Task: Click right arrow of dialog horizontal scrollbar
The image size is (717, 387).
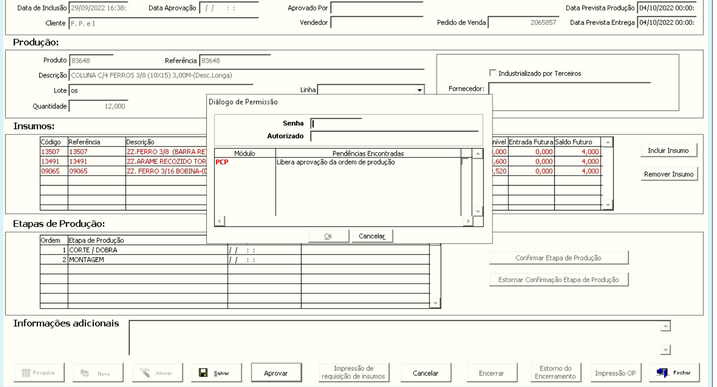Action: pyautogui.click(x=467, y=221)
